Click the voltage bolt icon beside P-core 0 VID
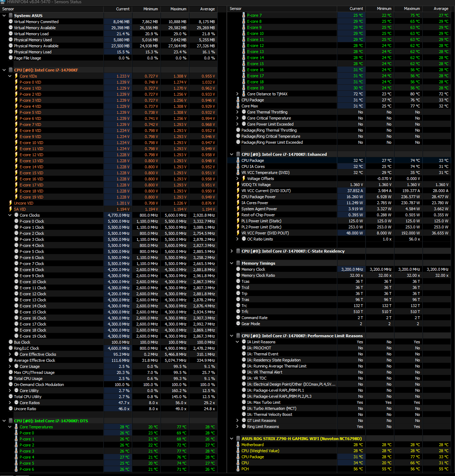This screenshot has width=455, height=476. tap(16, 82)
